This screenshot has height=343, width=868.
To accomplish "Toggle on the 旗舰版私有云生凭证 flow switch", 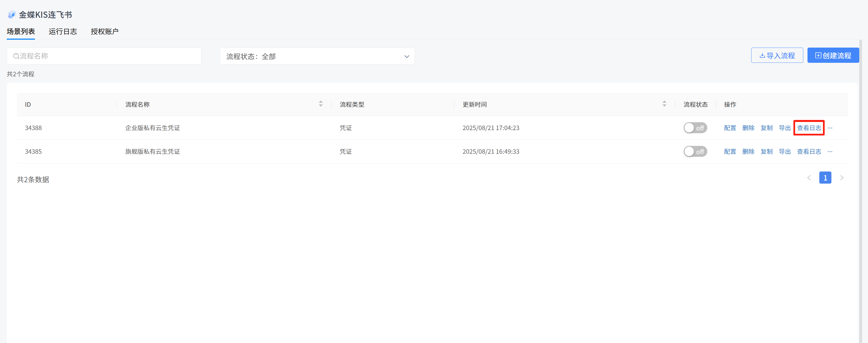I will 695,152.
